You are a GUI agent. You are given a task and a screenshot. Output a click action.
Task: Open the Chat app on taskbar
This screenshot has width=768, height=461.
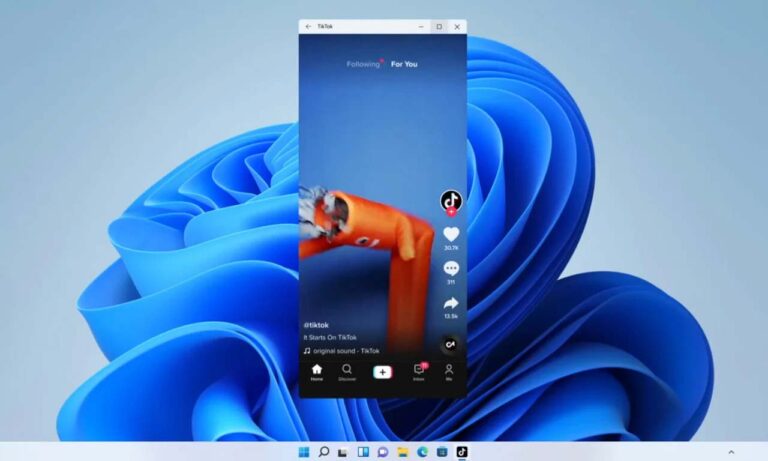pyautogui.click(x=383, y=452)
